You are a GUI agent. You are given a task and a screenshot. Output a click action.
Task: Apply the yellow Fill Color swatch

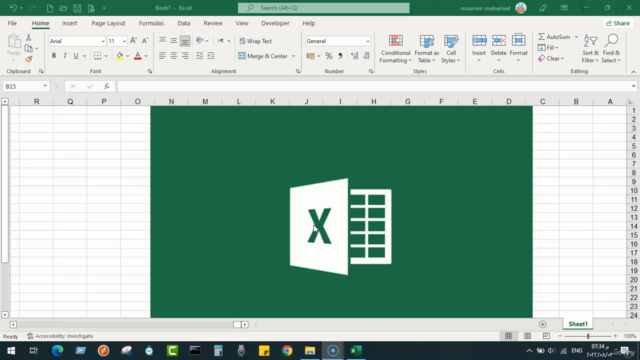(x=119, y=56)
